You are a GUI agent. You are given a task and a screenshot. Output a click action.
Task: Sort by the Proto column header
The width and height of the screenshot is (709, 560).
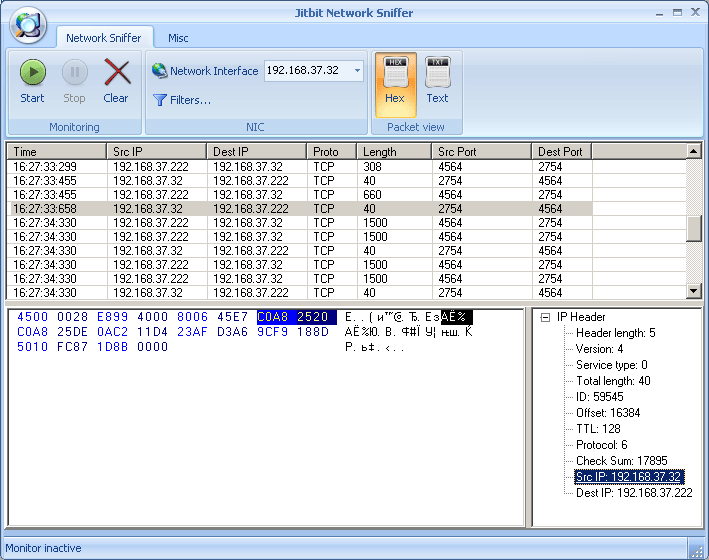tap(332, 152)
